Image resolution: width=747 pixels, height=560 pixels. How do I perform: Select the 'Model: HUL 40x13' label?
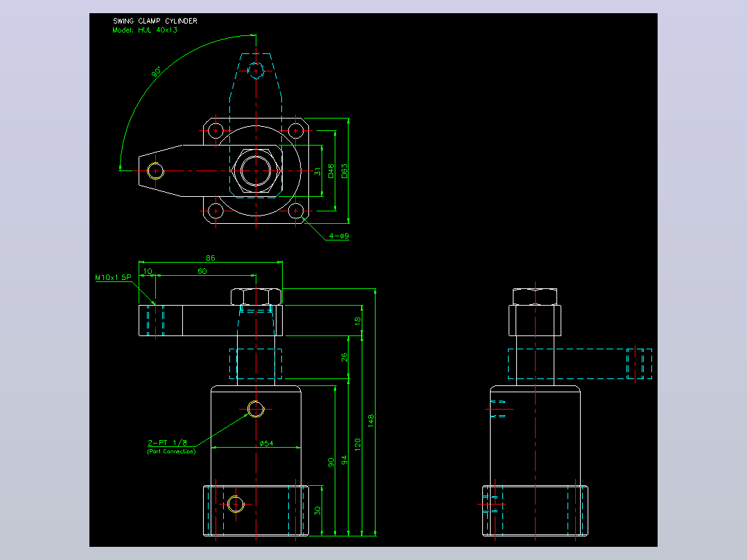[x=145, y=30]
